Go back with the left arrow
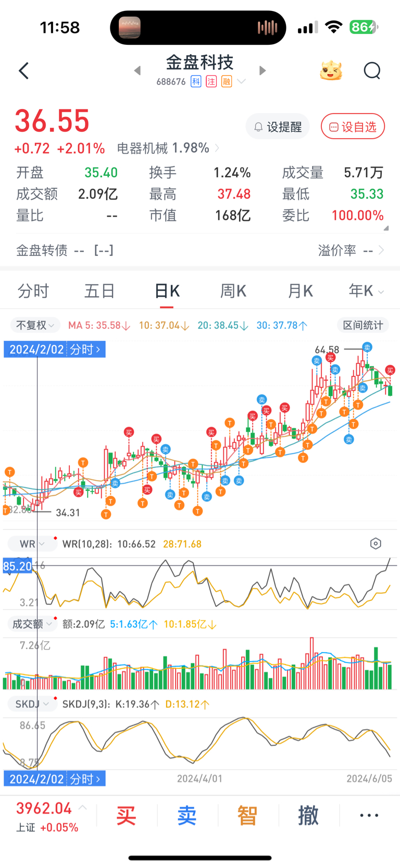400x868 pixels. pyautogui.click(x=23, y=71)
